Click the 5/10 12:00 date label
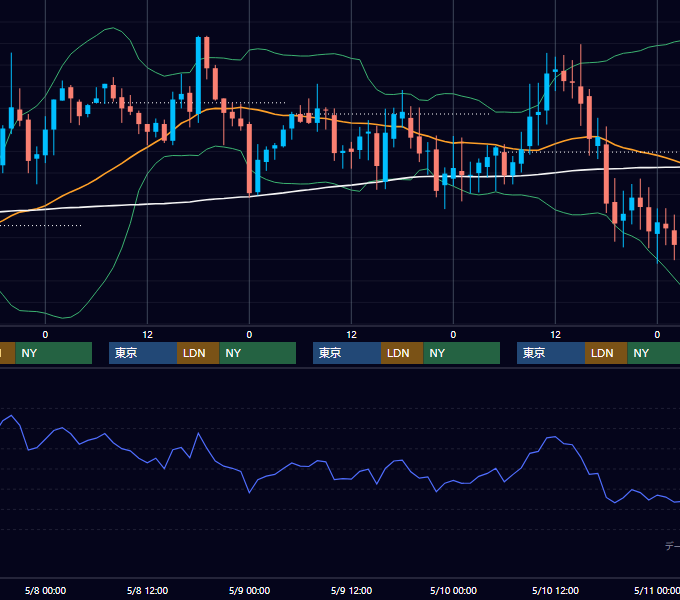The height and width of the screenshot is (600, 680). (556, 590)
